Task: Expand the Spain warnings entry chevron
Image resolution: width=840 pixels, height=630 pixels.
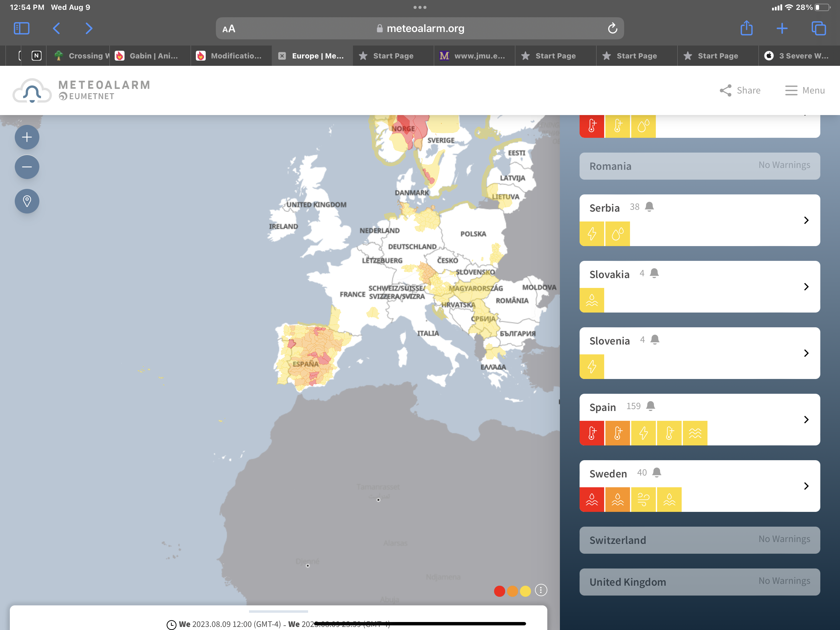Action: tap(806, 420)
